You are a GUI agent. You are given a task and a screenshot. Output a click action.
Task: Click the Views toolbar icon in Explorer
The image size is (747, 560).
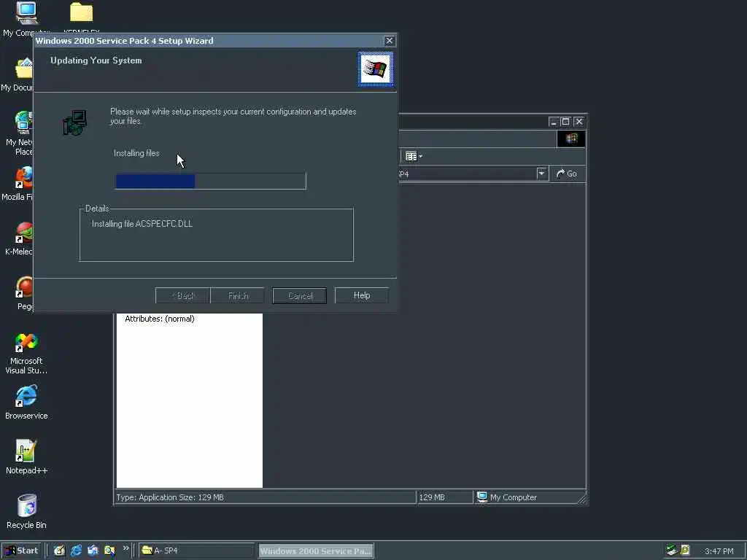(411, 156)
